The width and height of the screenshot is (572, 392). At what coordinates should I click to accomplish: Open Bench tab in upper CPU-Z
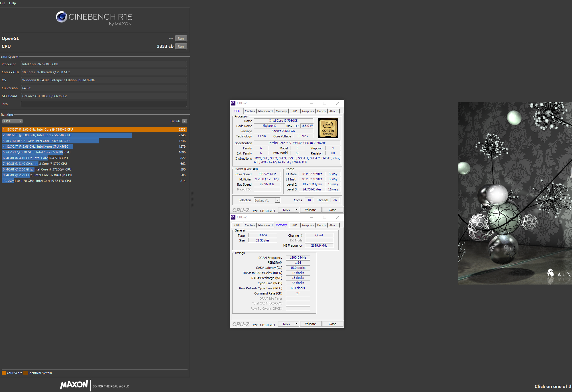(321, 111)
